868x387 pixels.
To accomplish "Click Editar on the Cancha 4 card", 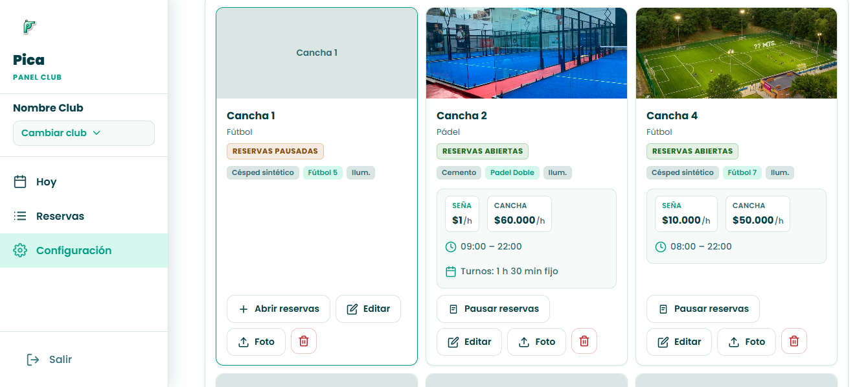I will (679, 342).
